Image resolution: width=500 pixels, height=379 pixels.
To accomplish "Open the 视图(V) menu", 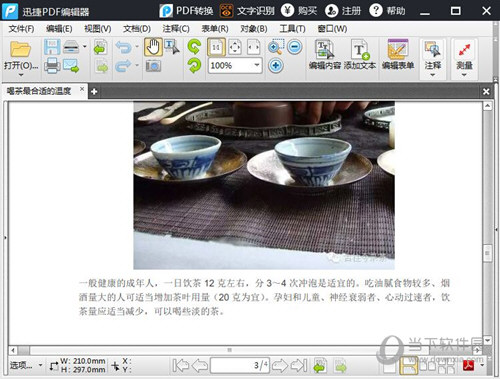I will coord(98,29).
